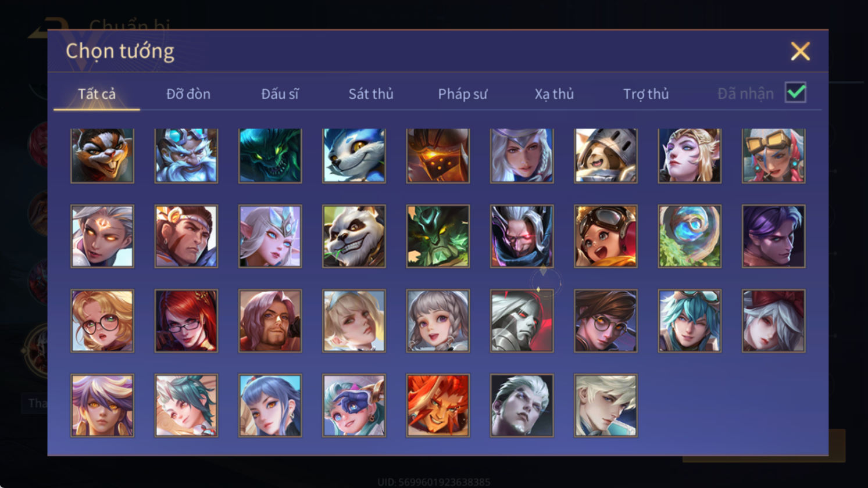Viewport: 868px width, 488px height.
Task: Toggle the Đã nhận checkbox
Action: click(x=795, y=92)
